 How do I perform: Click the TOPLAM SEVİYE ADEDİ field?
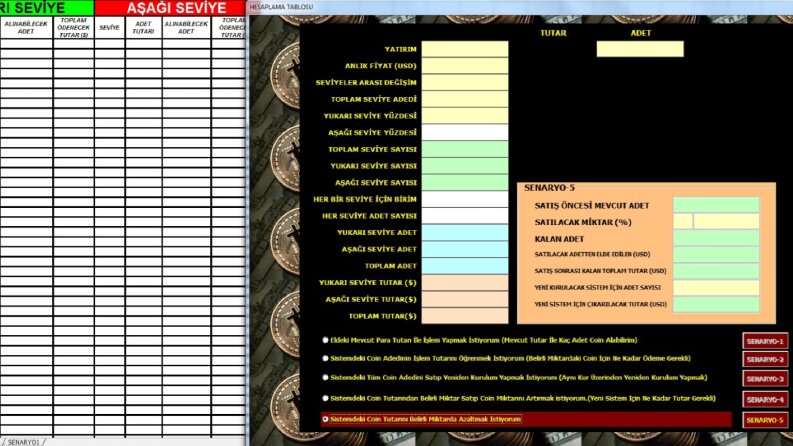(465, 99)
